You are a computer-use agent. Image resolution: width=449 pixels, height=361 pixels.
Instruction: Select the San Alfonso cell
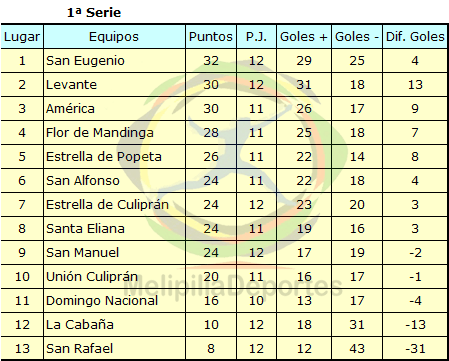click(114, 181)
